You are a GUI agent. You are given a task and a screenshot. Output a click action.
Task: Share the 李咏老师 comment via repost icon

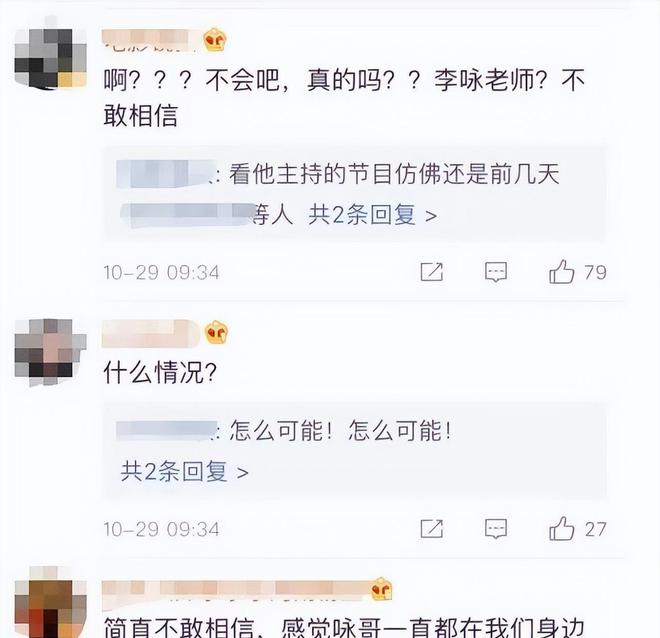tap(432, 272)
